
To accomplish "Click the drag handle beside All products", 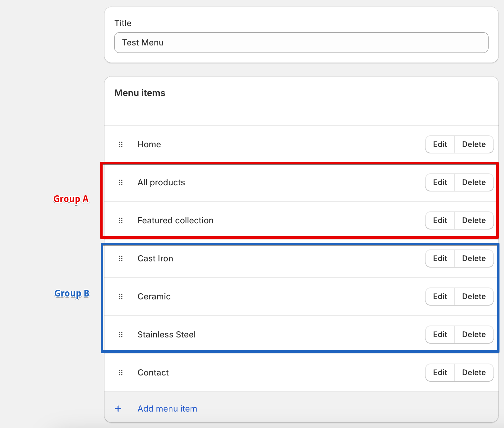I will (x=121, y=182).
